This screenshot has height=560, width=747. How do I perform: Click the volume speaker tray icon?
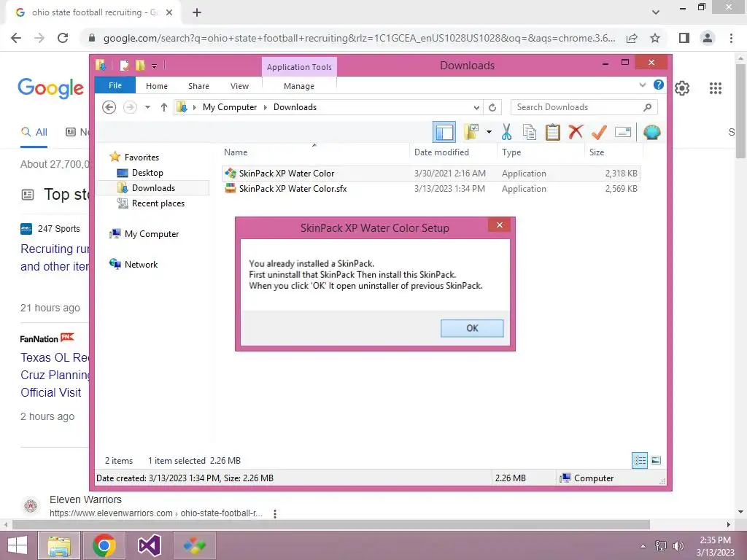tap(678, 546)
